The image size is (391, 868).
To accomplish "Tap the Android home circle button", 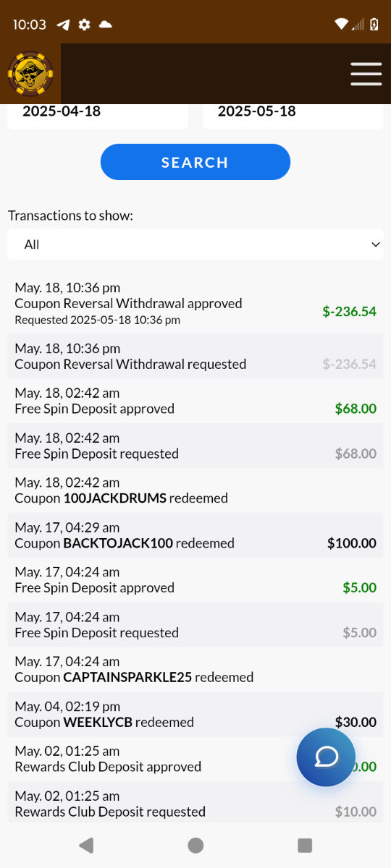I will coord(195,845).
